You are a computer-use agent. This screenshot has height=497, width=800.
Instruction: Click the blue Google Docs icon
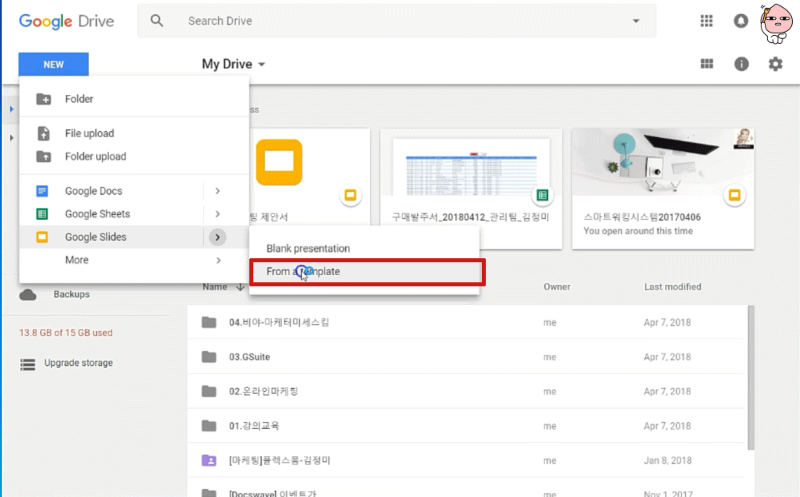click(42, 191)
